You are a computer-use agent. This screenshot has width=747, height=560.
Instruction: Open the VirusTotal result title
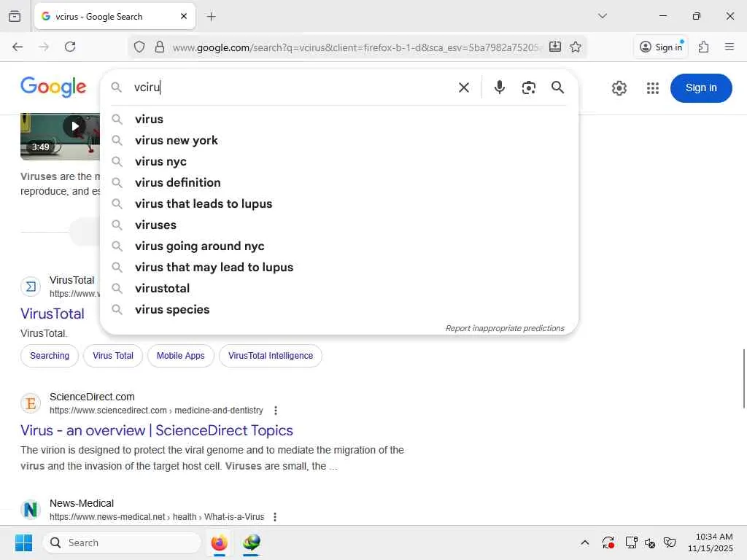tap(53, 314)
